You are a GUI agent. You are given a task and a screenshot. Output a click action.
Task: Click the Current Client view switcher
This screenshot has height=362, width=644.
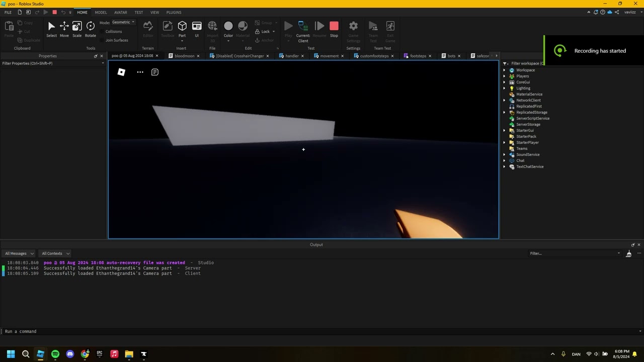tap(303, 32)
